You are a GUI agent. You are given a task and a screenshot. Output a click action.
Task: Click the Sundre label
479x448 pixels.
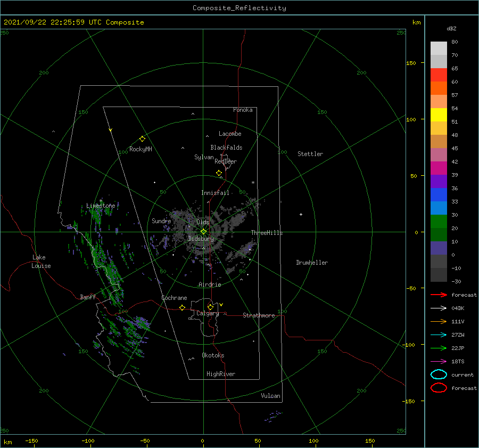[161, 221]
